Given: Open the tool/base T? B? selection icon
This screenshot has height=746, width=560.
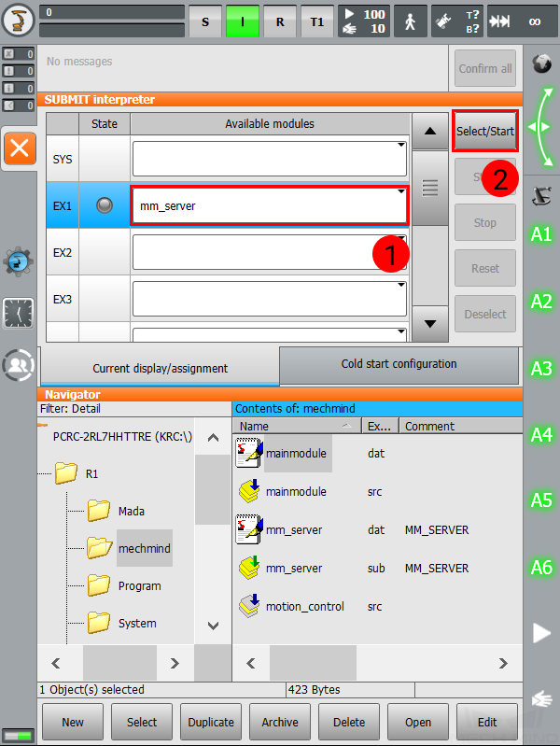Looking at the screenshot, I should [456, 21].
